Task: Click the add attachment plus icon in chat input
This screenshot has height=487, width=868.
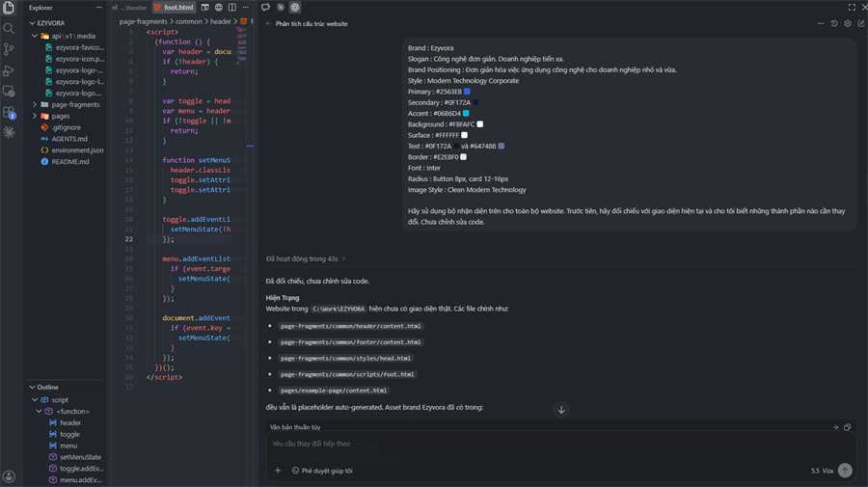Action: 278,471
